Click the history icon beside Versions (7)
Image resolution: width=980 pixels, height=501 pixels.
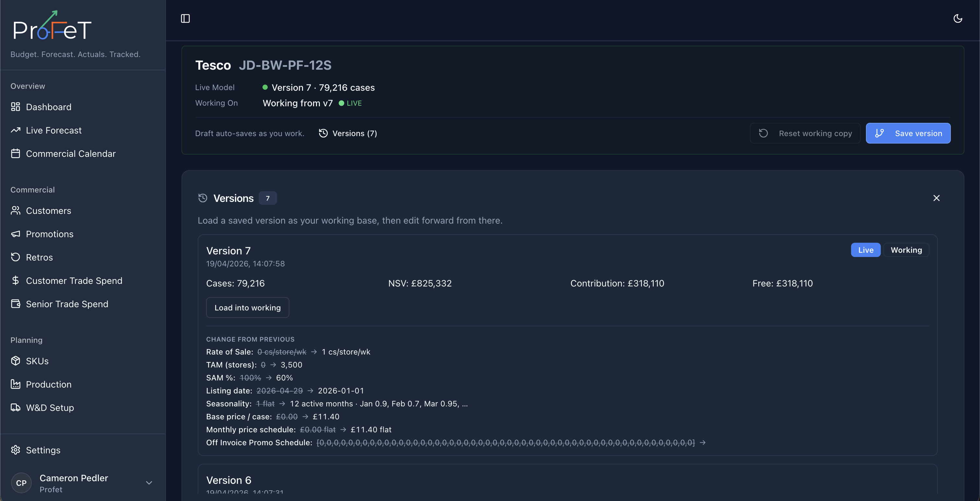pos(323,133)
